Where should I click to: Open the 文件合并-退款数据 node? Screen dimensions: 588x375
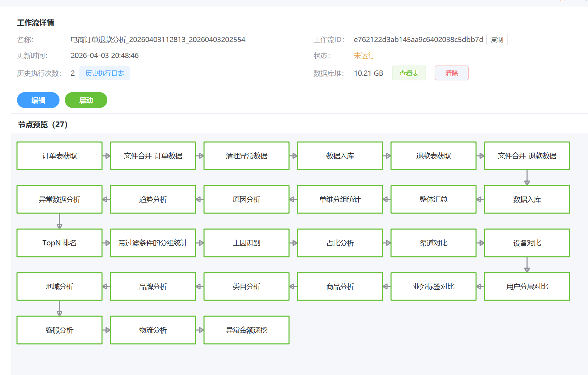(x=527, y=156)
